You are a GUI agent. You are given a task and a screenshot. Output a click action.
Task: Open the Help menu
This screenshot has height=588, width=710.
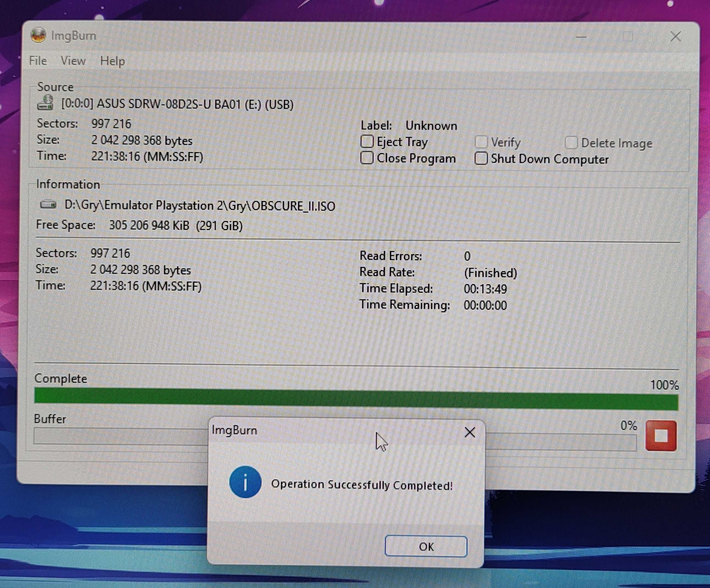pos(113,61)
